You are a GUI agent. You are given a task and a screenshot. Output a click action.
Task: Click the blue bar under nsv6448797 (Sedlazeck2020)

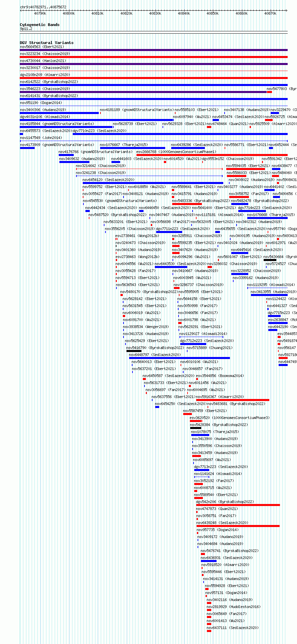180,358
